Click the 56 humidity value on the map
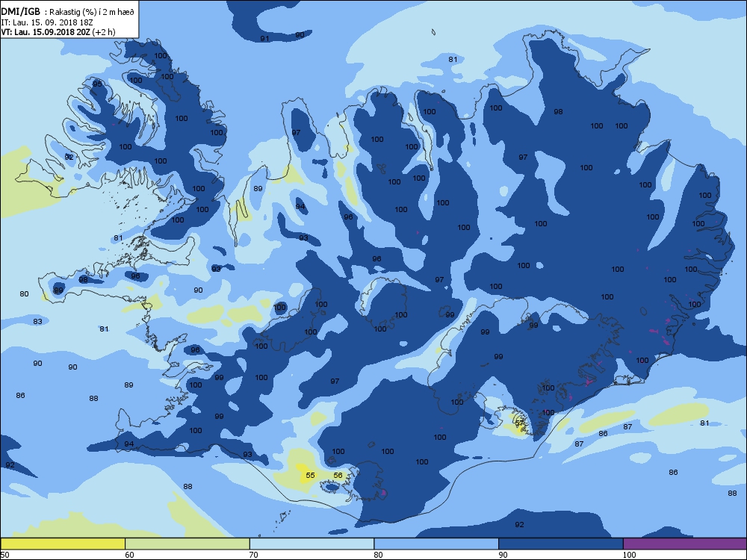747x560 pixels. coord(338,475)
